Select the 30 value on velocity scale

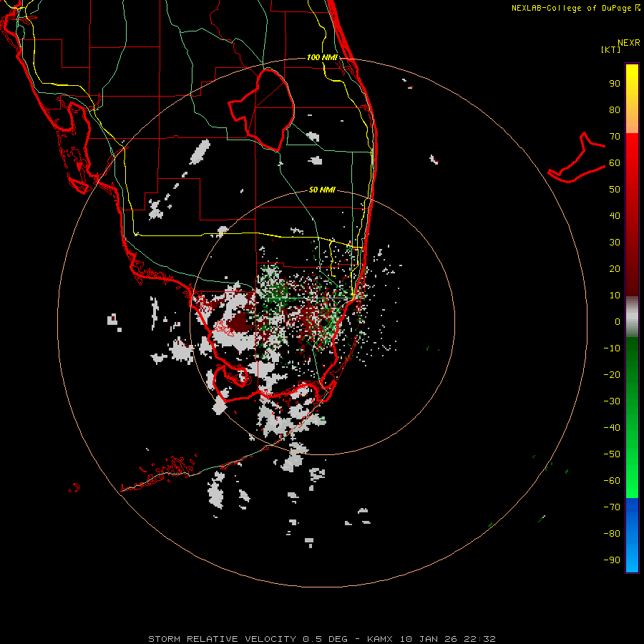click(615, 243)
